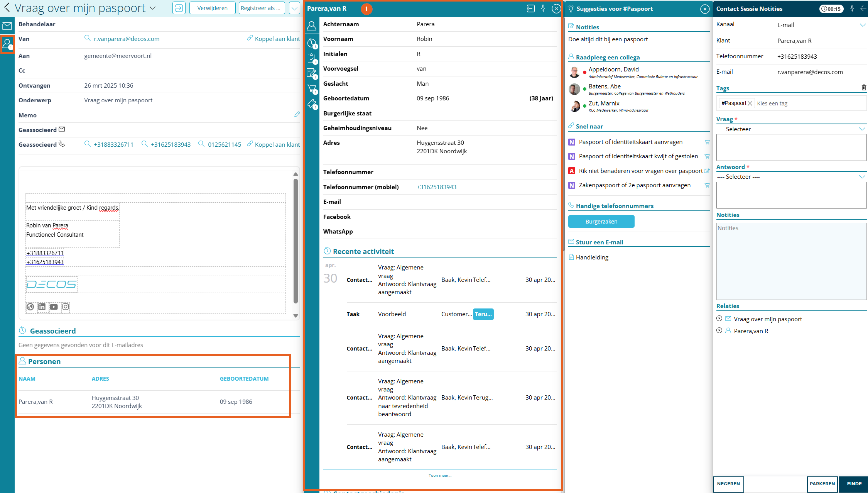The height and width of the screenshot is (493, 868).
Task: Collapse Contact Sessie Notities with the arrow icon
Action: pos(863,8)
